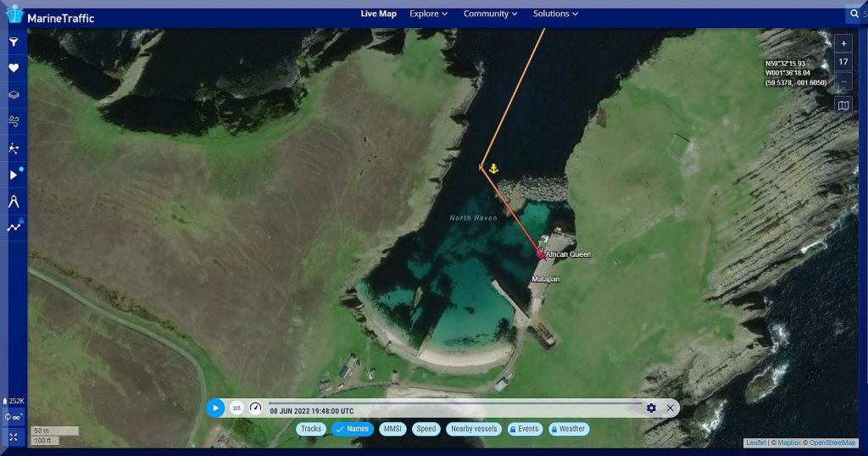
Task: Click the yellow anchor marker on map
Action: tap(494, 170)
